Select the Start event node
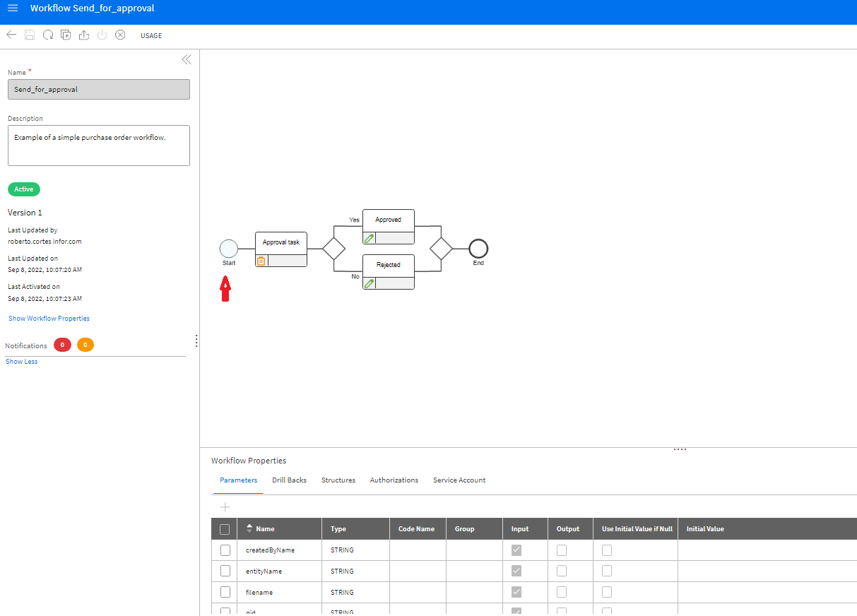 coord(229,249)
